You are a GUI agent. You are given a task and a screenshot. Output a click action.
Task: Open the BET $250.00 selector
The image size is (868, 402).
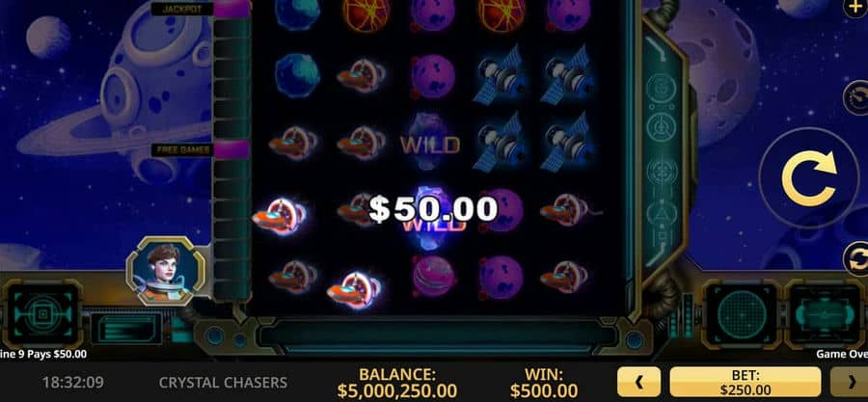click(x=746, y=382)
